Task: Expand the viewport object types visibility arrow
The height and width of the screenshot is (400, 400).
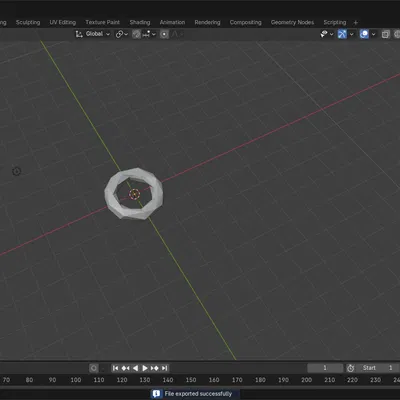Action: tap(331, 34)
